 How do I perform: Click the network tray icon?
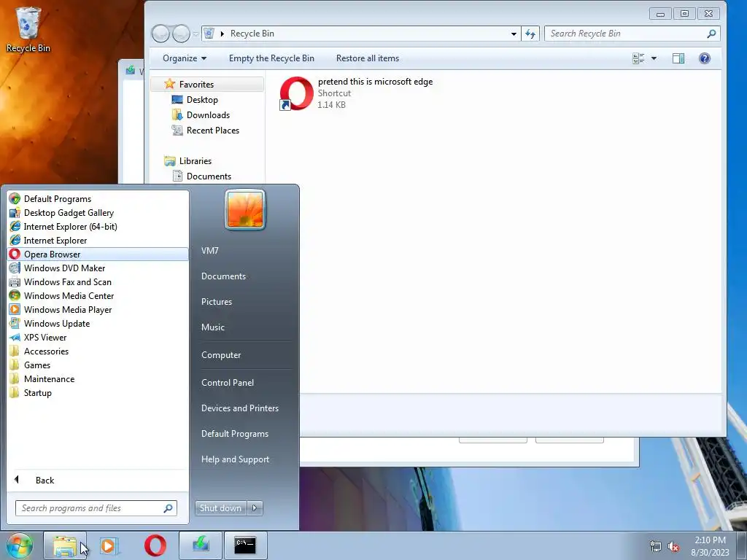(656, 546)
